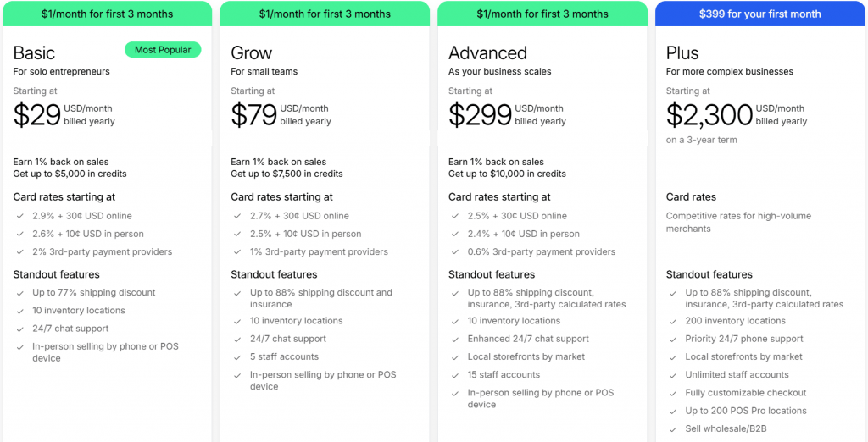This screenshot has height=442, width=868.
Task: Select the Grow plan heading
Action: tap(251, 53)
